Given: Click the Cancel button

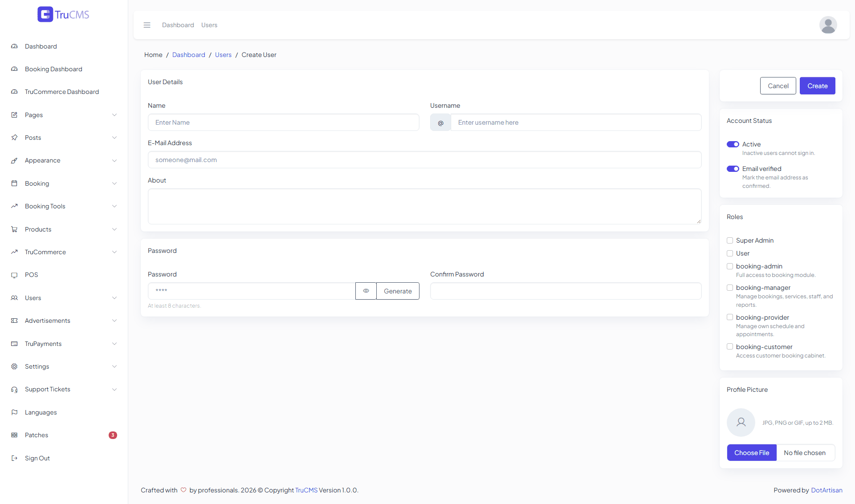Looking at the screenshot, I should click(778, 86).
